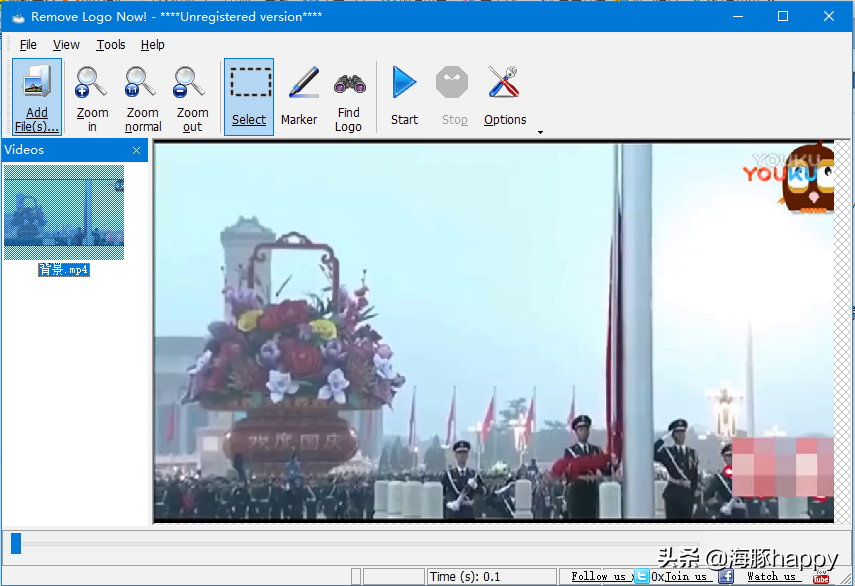
Task: Reset view with Zoom normal
Action: pos(142,97)
